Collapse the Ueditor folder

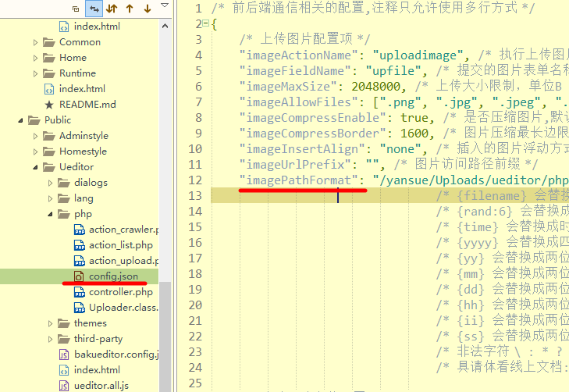[35, 167]
